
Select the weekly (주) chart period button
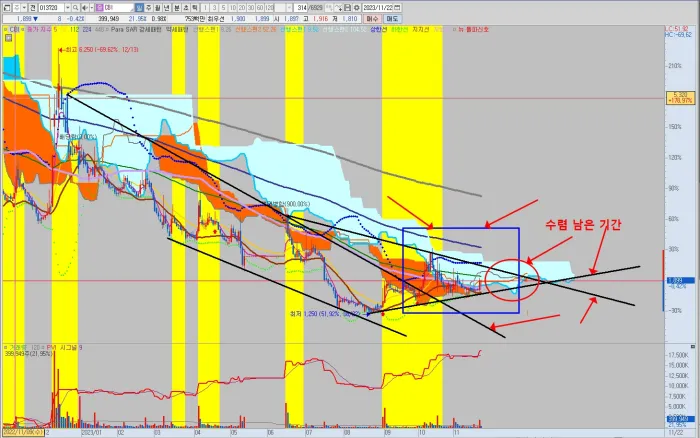pos(149,8)
